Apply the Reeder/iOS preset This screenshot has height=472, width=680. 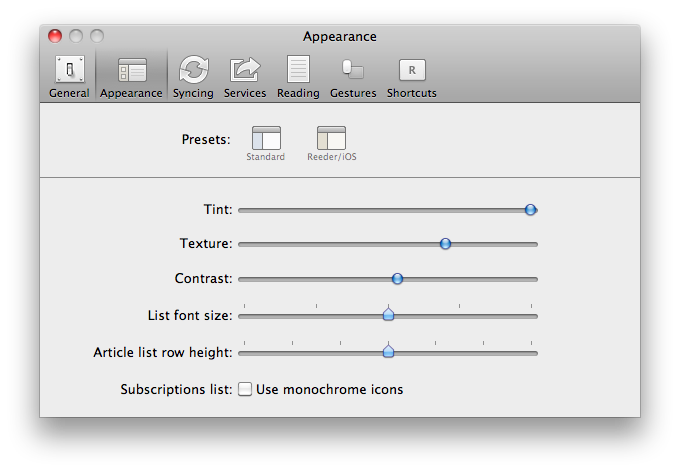[331, 144]
